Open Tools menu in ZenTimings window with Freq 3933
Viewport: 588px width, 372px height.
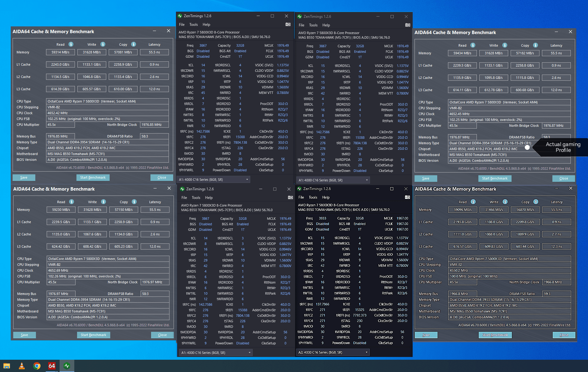313,197
